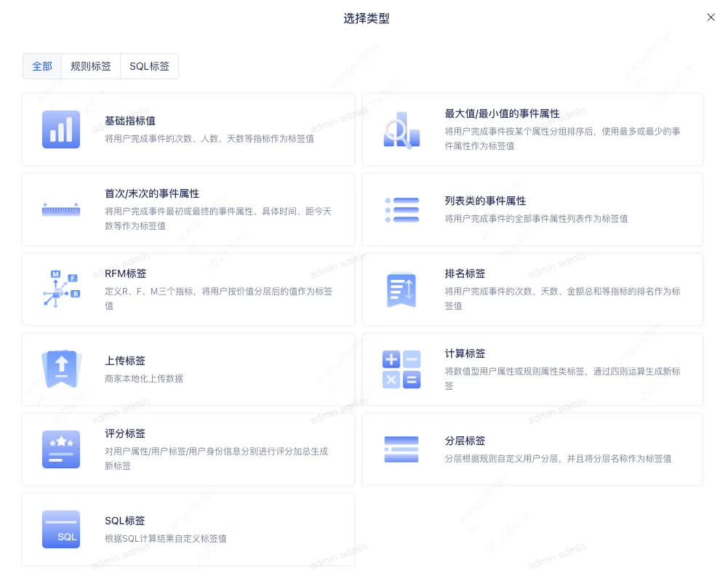Click the 最大值/最小值 magnifier chart icon
This screenshot has height=573, width=728.
coord(401,130)
